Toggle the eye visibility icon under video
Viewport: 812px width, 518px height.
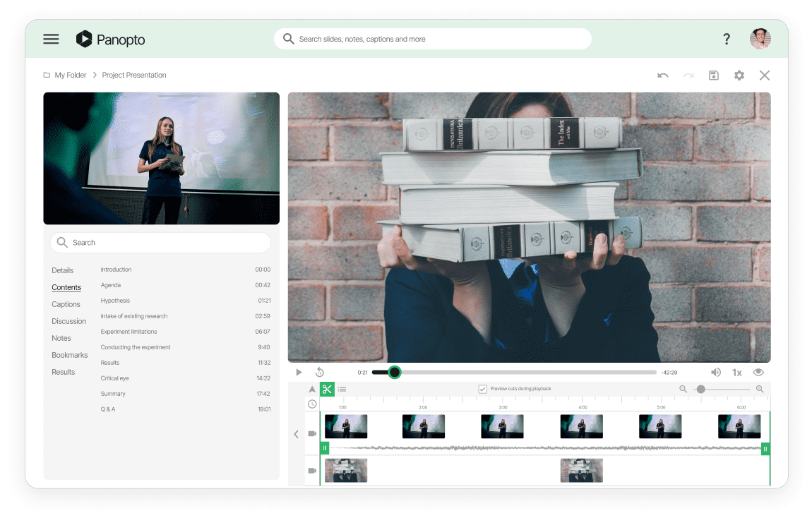(758, 373)
